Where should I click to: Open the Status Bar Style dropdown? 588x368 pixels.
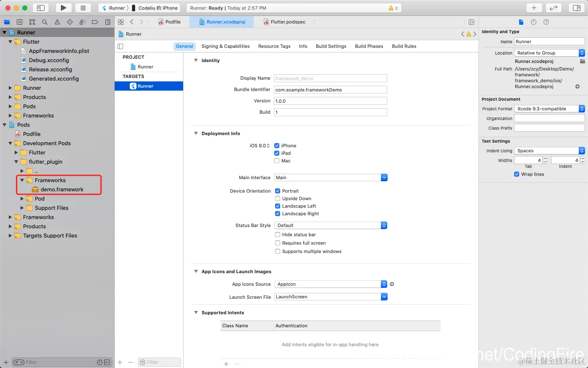(x=331, y=225)
